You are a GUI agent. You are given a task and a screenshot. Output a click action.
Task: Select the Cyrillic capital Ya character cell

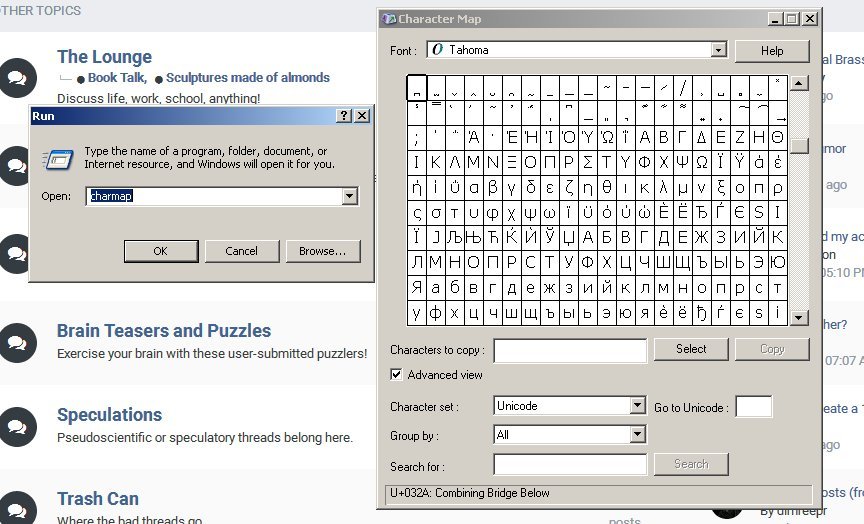417,288
